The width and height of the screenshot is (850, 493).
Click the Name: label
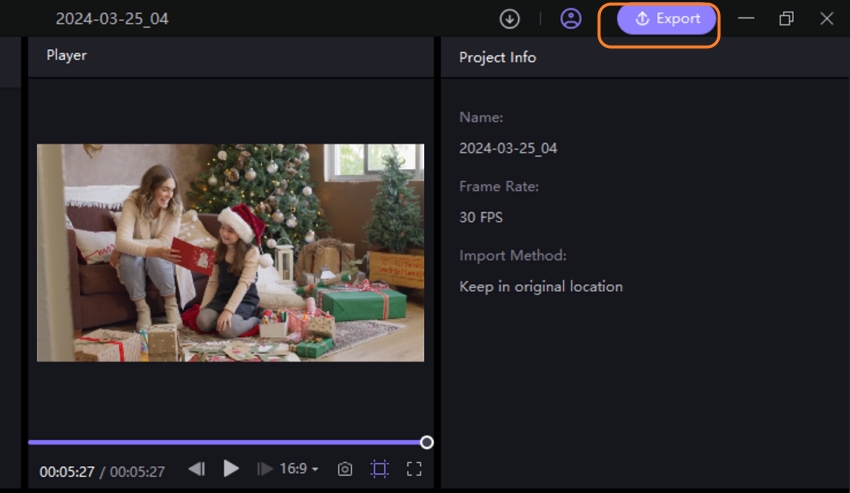[x=481, y=117]
